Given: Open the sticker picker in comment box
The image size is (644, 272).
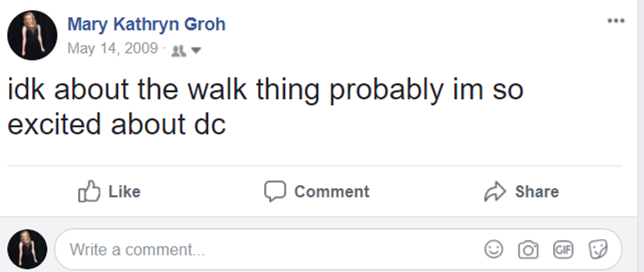Looking at the screenshot, I should [597, 250].
